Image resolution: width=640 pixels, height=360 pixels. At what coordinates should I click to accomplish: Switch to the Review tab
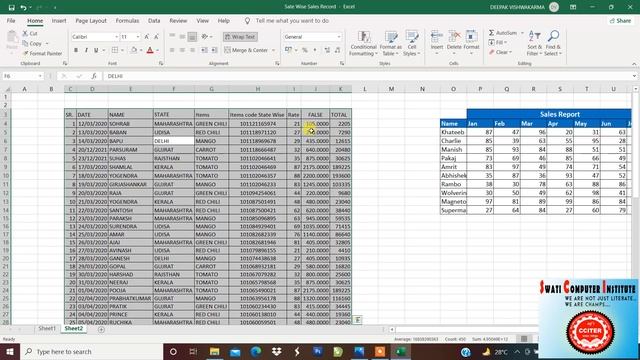click(178, 20)
